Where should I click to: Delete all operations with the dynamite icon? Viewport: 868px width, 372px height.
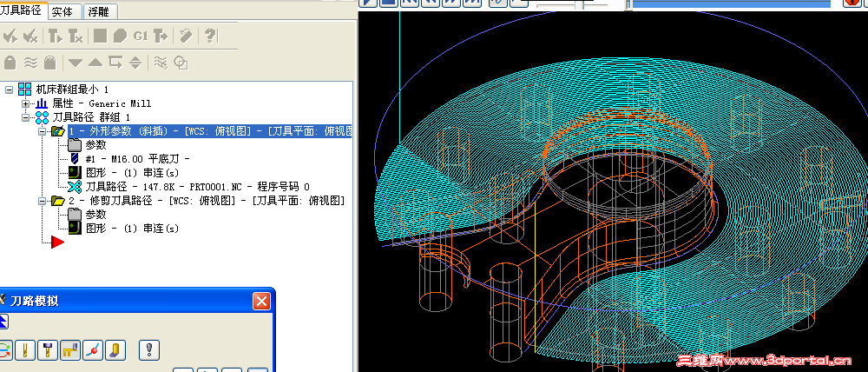pos(186,37)
